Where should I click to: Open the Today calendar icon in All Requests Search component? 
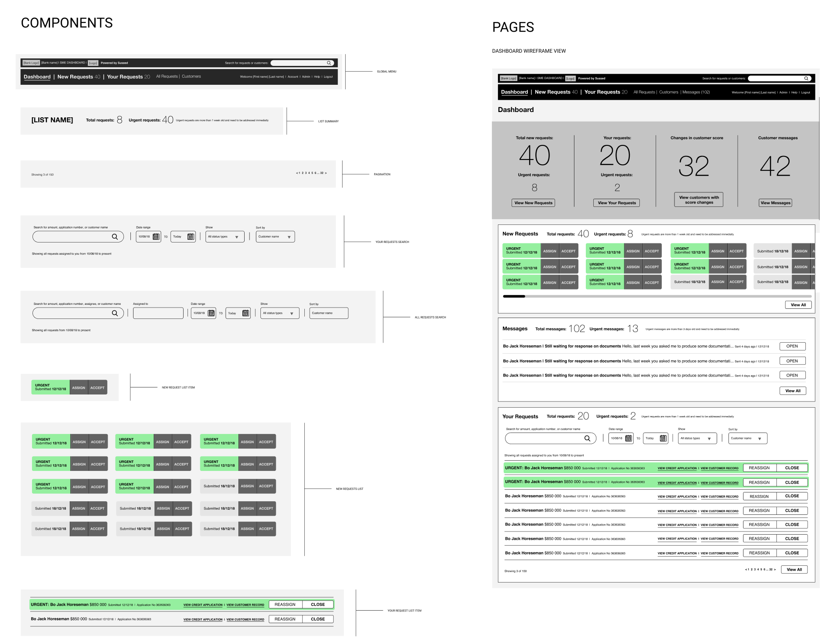coord(246,313)
